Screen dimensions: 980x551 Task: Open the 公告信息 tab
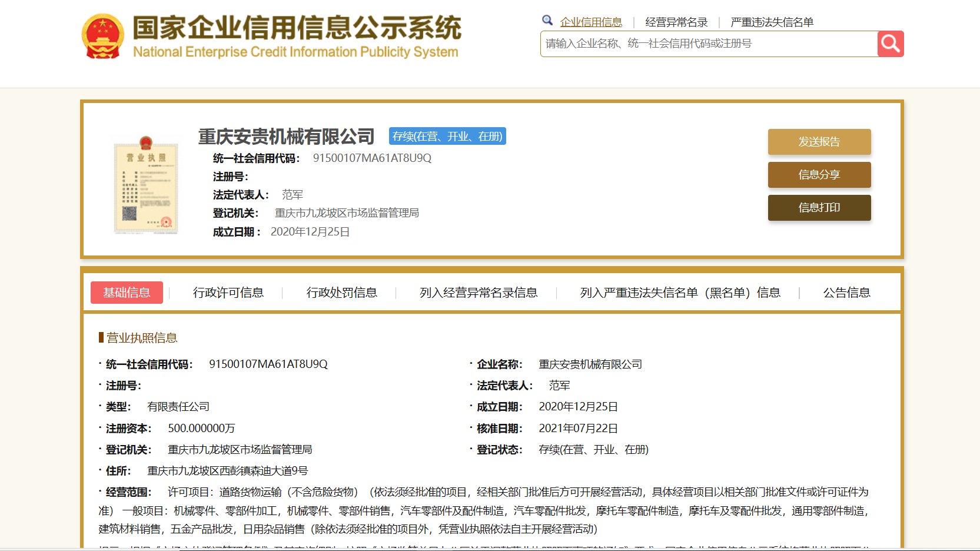point(846,293)
